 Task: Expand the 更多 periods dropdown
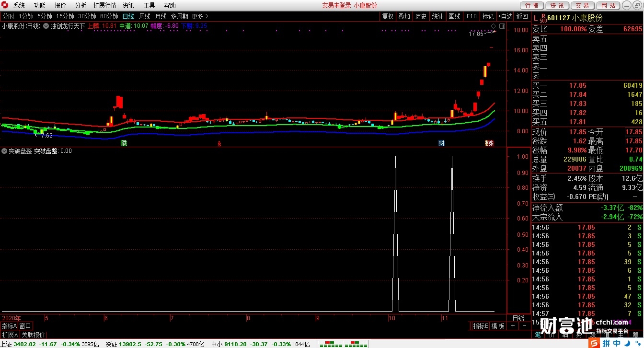click(199, 16)
